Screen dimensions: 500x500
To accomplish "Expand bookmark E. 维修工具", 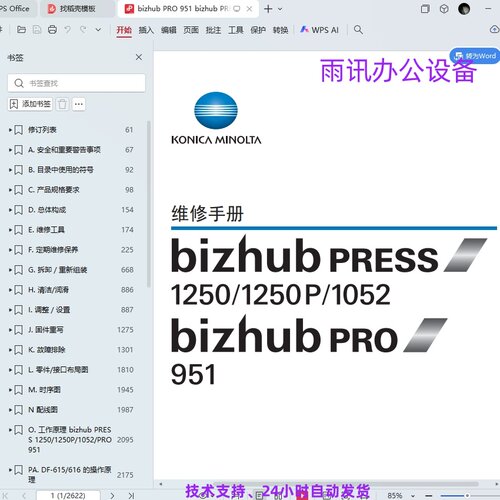I will click(10, 230).
